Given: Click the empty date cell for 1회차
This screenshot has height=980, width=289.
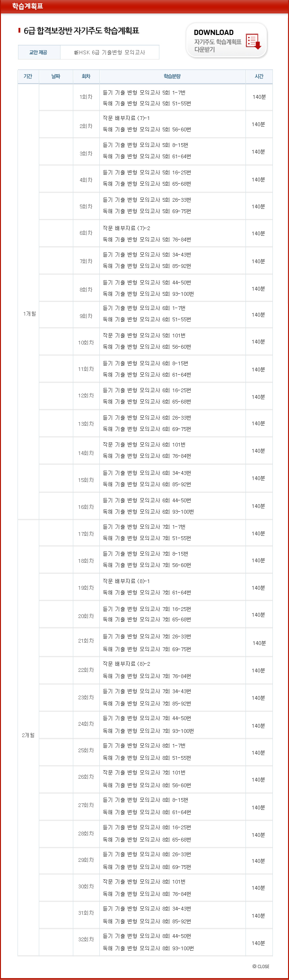Looking at the screenshot, I should pyautogui.click(x=56, y=97).
